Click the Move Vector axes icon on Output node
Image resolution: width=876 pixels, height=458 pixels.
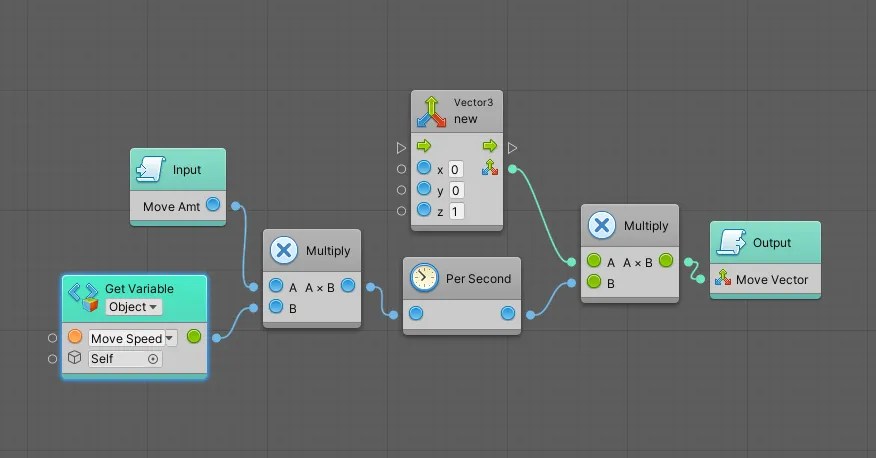(x=723, y=278)
